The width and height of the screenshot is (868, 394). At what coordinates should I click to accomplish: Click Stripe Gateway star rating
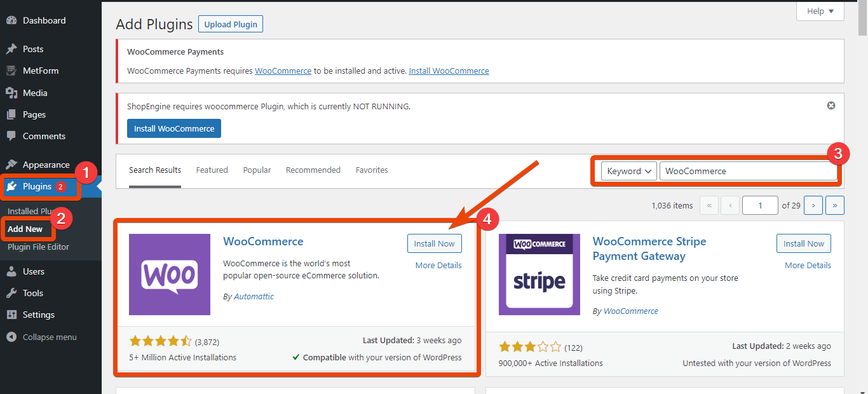coord(530,347)
